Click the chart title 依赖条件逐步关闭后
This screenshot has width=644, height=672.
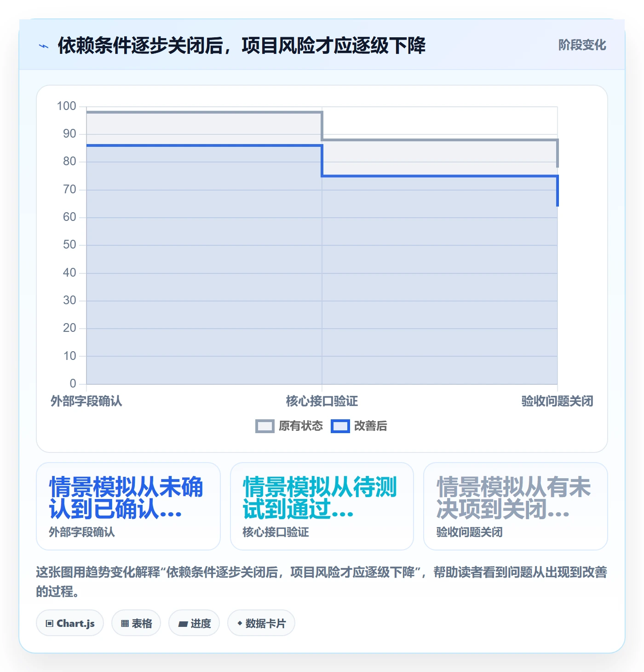241,46
